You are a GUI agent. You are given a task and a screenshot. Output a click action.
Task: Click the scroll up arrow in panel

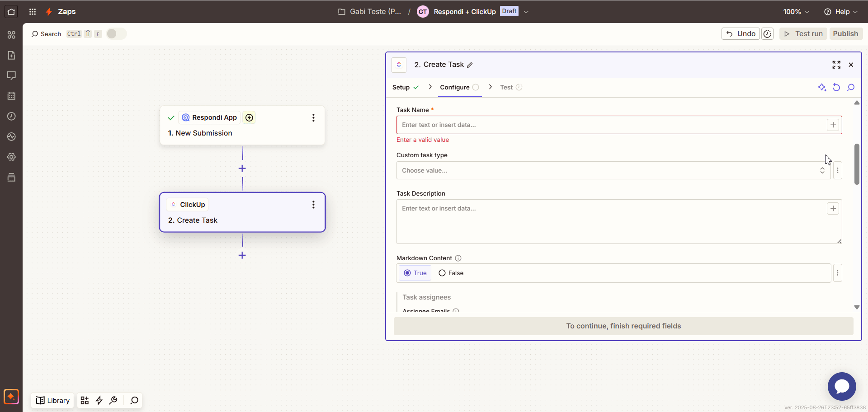pos(857,103)
